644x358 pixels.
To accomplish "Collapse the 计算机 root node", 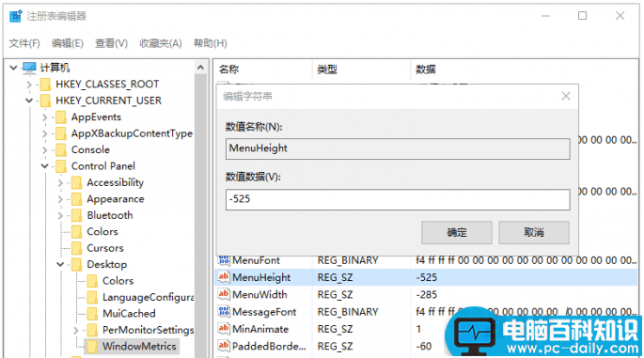I will click(x=13, y=68).
